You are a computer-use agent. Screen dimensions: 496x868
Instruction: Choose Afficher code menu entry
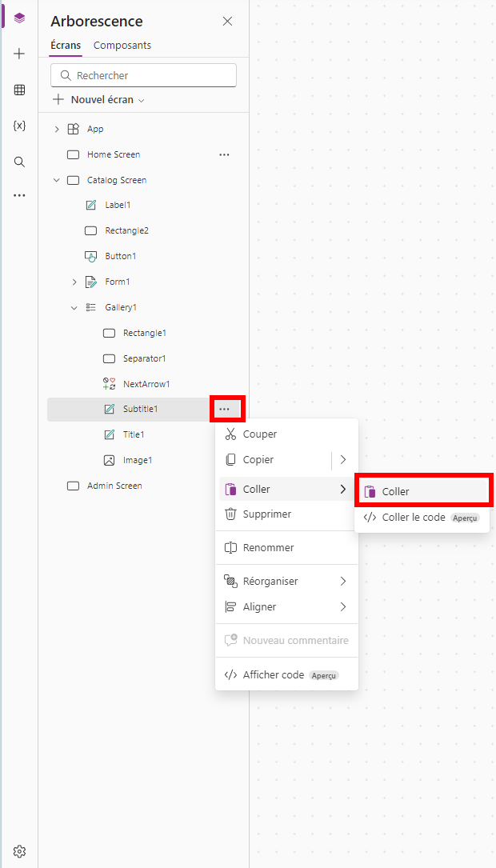point(286,675)
